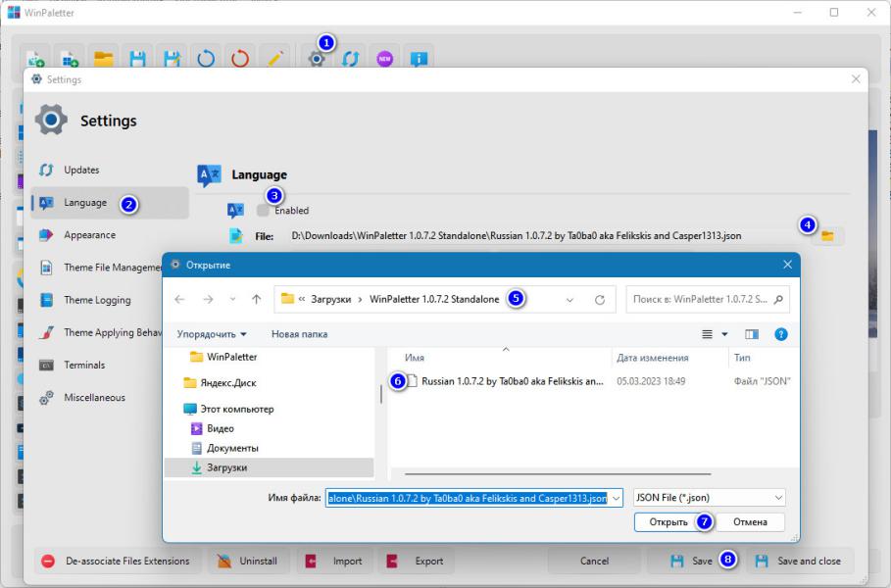Click the yellow pencil edit icon
This screenshot has width=891, height=588.
[275, 59]
